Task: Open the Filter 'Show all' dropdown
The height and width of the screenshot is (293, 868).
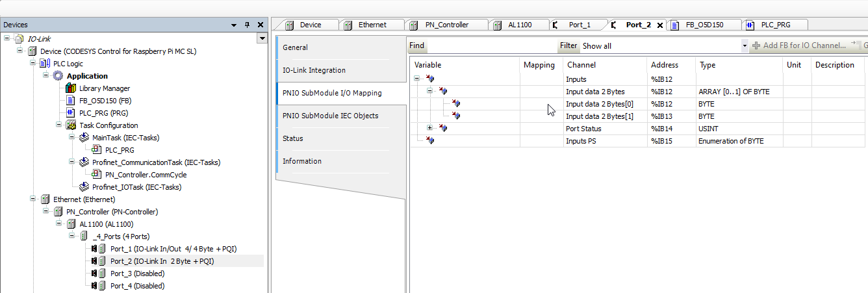Action: point(745,46)
